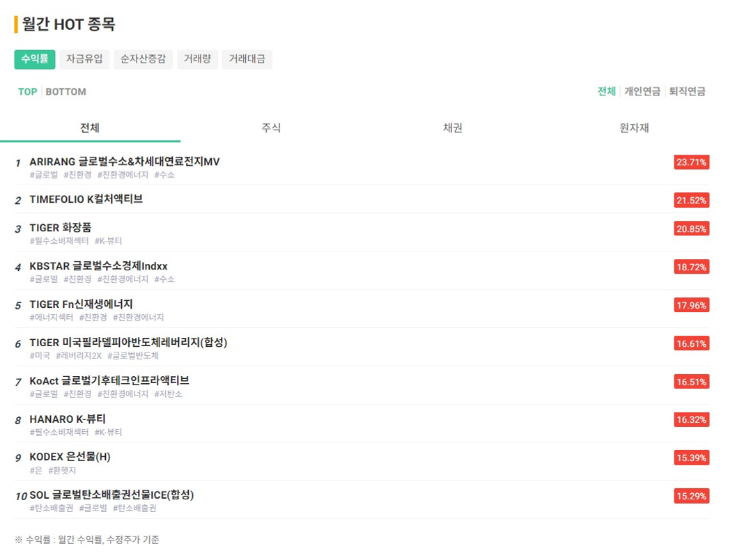Screen dimensions: 735x560
Task: Click #K-뷰티 tag under HANARO K-뷰티
Action: pos(108,432)
